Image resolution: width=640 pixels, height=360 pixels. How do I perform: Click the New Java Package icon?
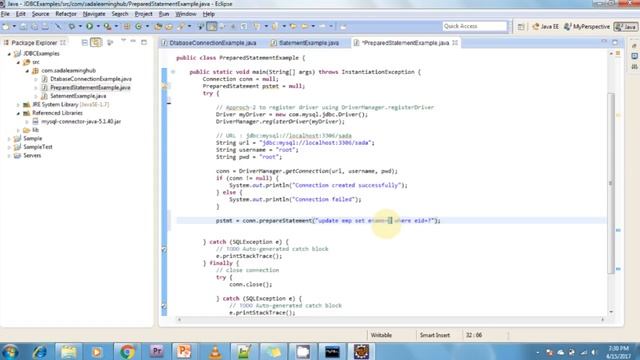(x=127, y=26)
